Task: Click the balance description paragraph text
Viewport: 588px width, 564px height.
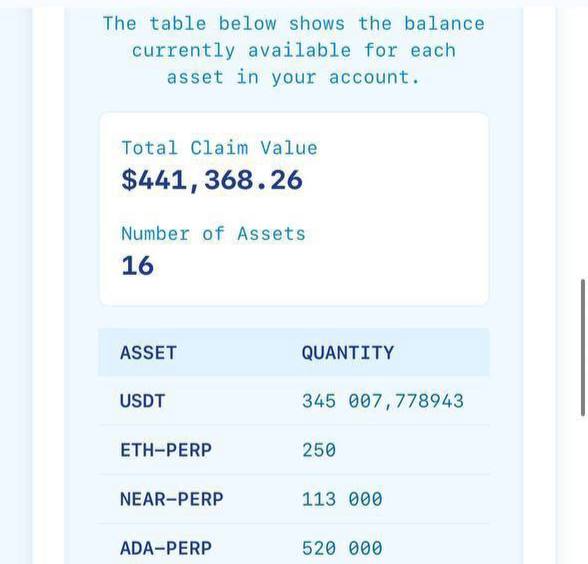Action: [x=294, y=50]
